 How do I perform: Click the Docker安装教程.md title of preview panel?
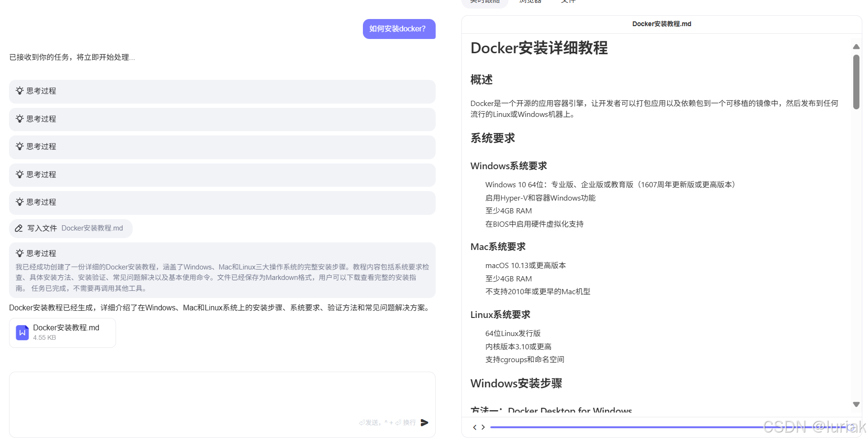click(662, 24)
